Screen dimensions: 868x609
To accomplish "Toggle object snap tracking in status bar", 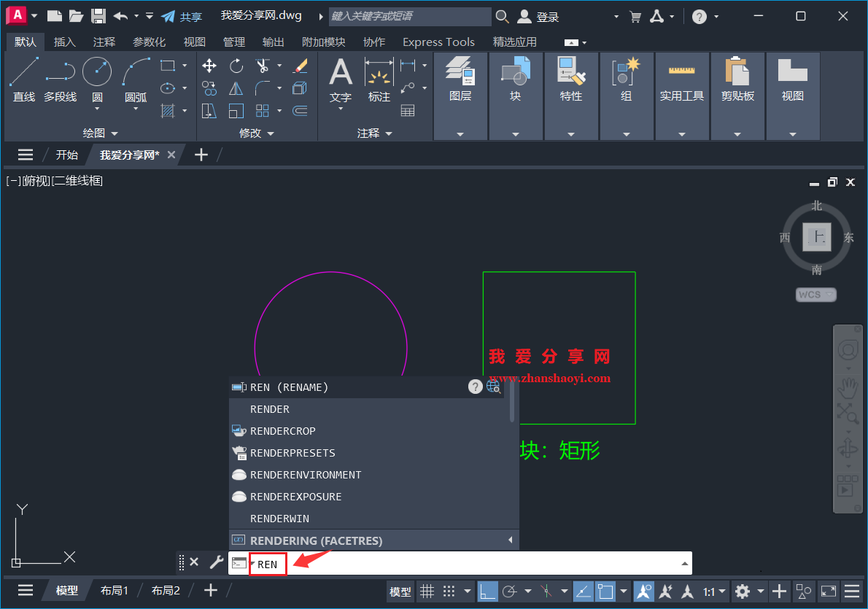I will pos(583,591).
